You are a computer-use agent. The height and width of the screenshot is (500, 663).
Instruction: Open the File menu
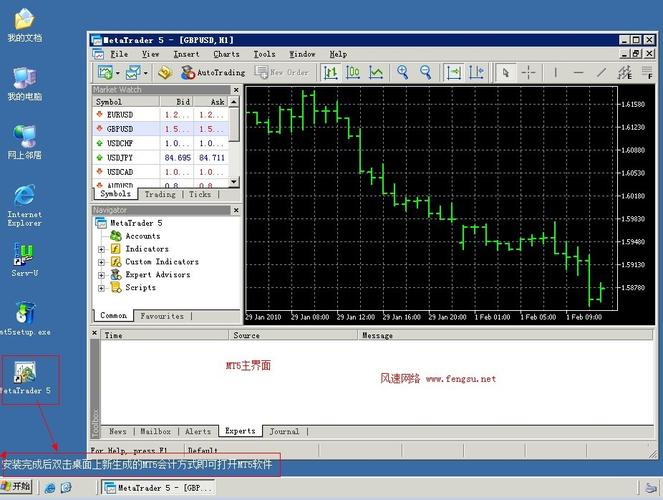(119, 54)
